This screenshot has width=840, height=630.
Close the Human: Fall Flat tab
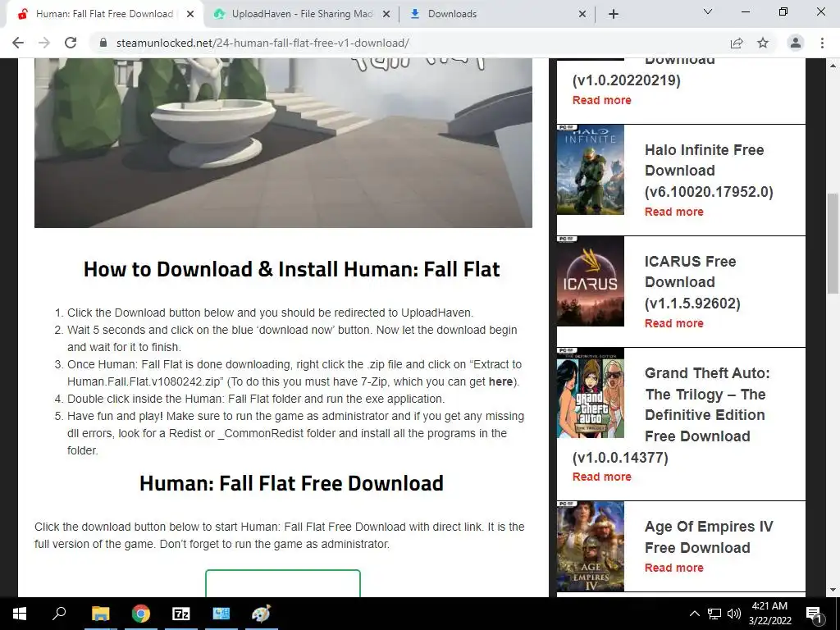pos(190,14)
